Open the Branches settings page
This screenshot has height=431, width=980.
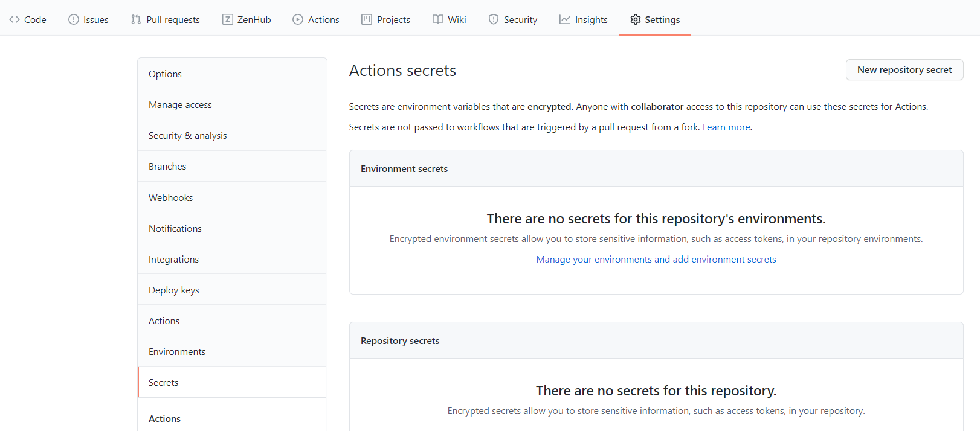pos(167,167)
